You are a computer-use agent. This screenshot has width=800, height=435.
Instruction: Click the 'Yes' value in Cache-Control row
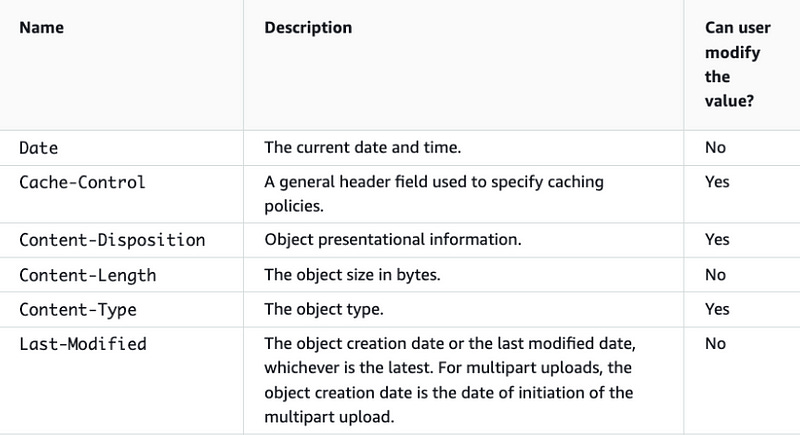(x=717, y=182)
